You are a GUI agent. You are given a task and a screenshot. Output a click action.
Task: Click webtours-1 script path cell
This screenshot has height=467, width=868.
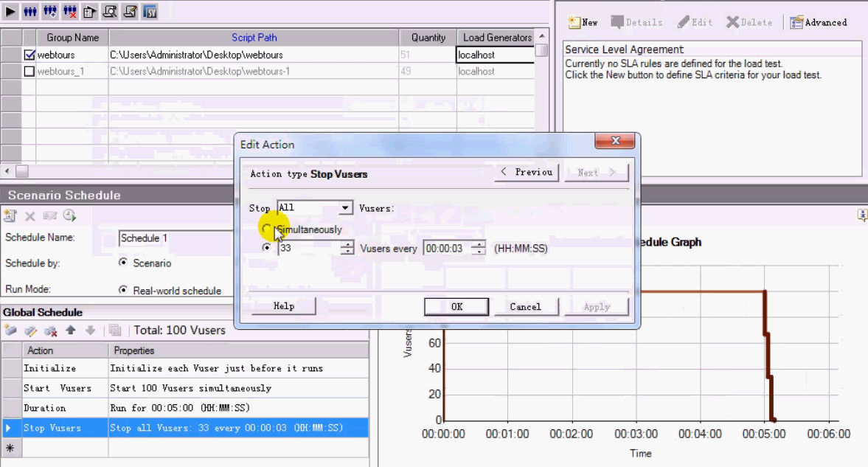[x=254, y=72]
